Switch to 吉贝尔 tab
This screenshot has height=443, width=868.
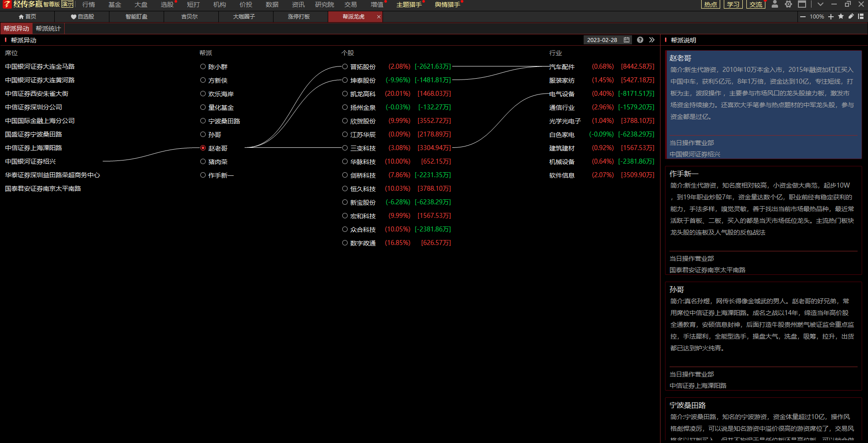point(189,17)
